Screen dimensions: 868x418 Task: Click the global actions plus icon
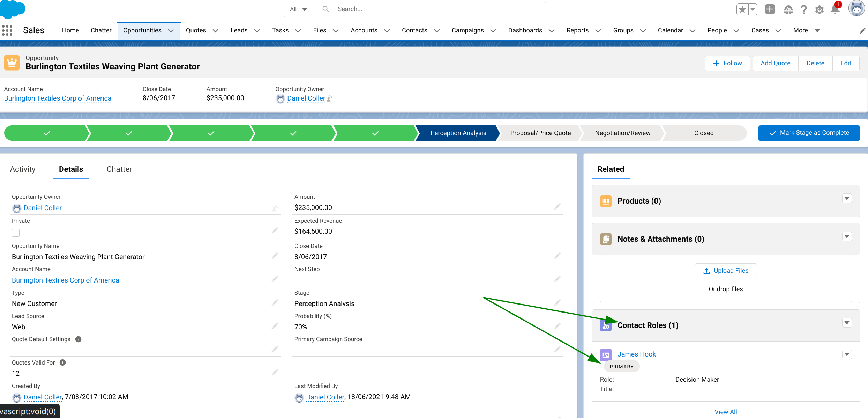(770, 9)
